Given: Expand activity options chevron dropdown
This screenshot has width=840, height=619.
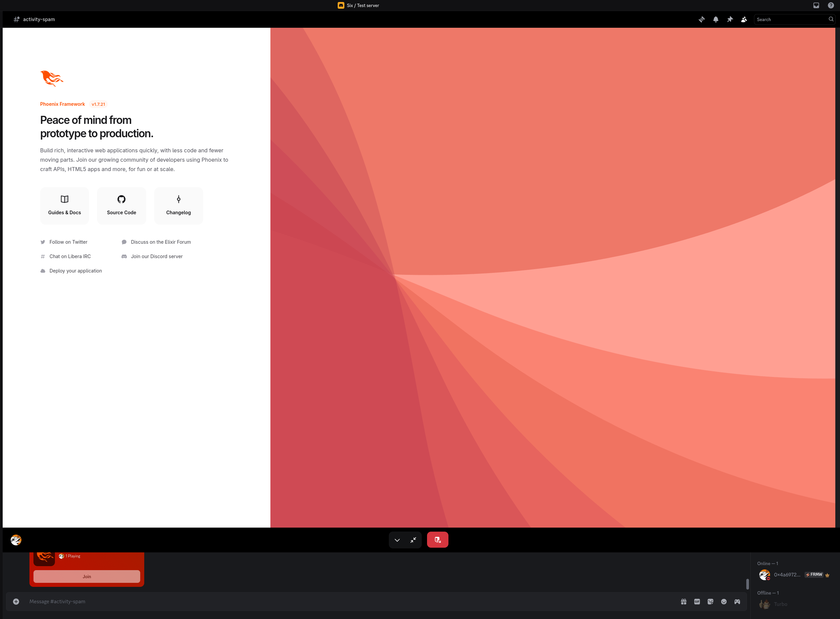Looking at the screenshot, I should [397, 540].
